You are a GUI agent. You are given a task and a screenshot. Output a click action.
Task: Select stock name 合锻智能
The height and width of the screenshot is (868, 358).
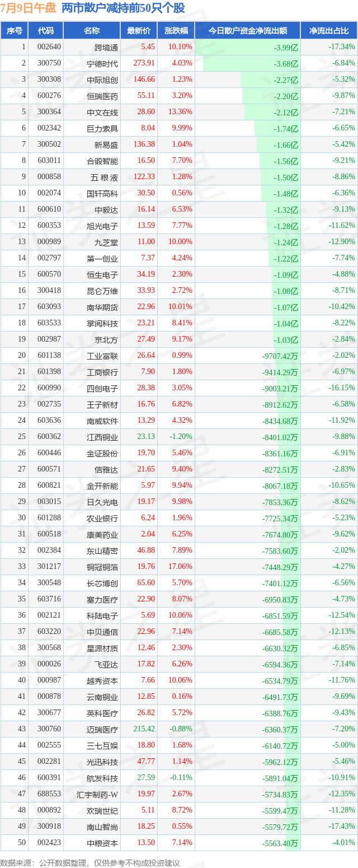pyautogui.click(x=102, y=161)
